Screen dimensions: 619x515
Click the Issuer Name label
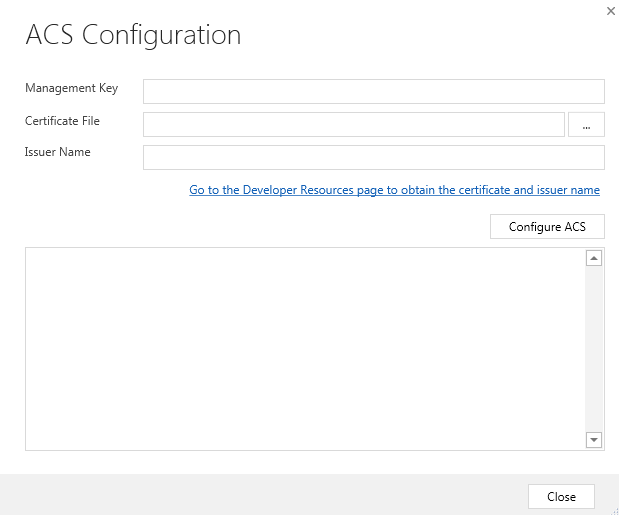(x=57, y=152)
